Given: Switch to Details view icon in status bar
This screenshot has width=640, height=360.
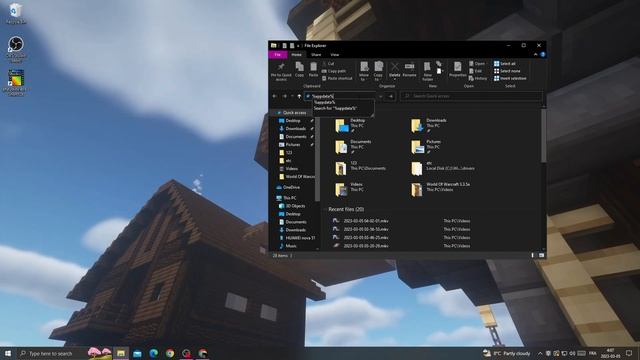Looking at the screenshot, I should (533, 256).
